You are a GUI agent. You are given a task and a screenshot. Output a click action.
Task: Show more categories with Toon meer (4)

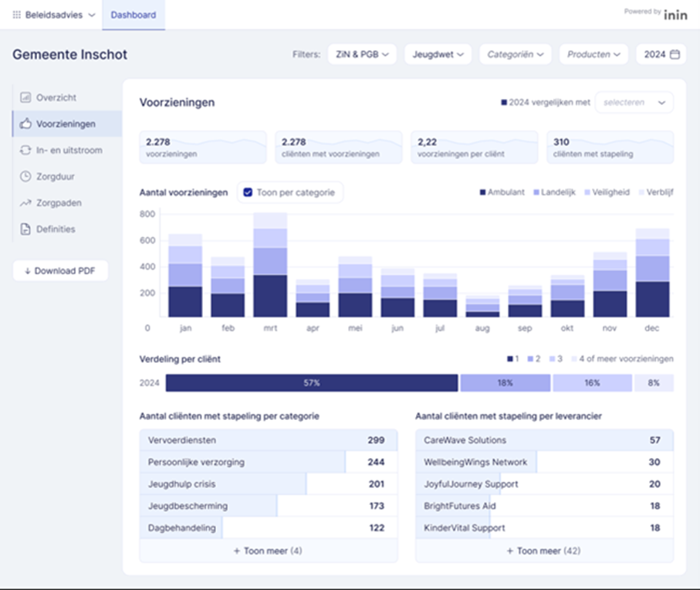tap(268, 551)
